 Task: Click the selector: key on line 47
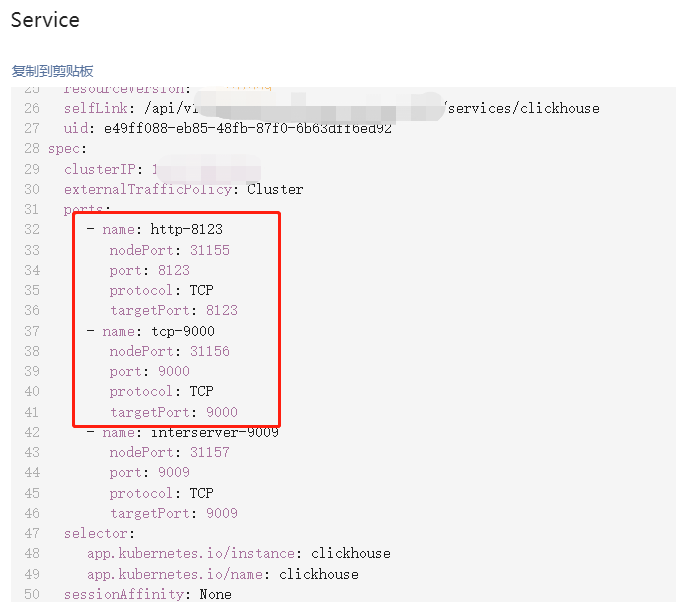(x=95, y=534)
